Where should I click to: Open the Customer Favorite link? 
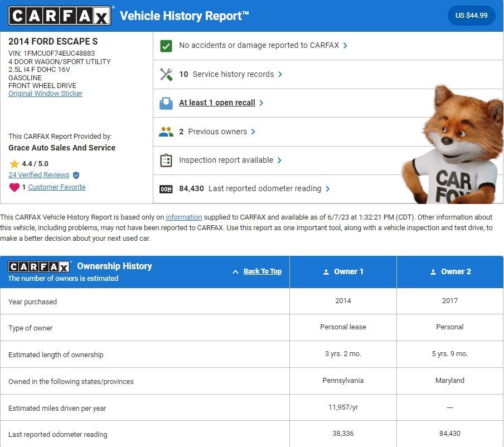coord(56,187)
